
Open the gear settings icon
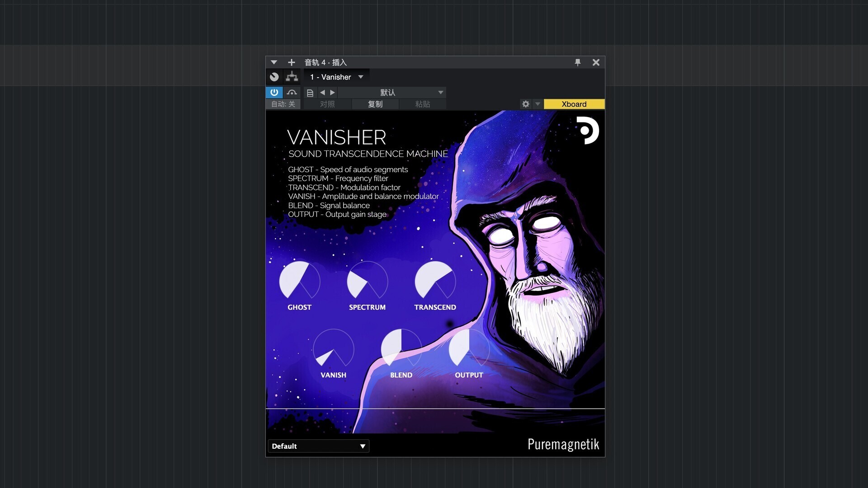(525, 104)
